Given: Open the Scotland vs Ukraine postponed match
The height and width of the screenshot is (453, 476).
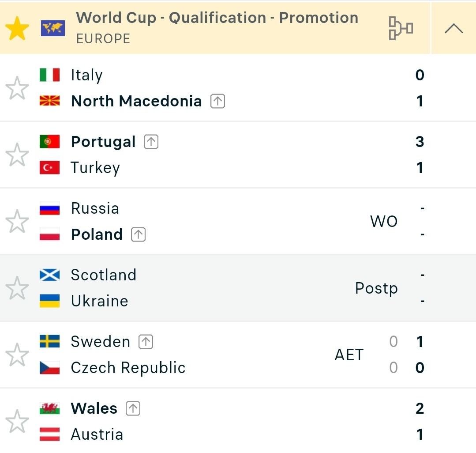Looking at the screenshot, I should 238,288.
